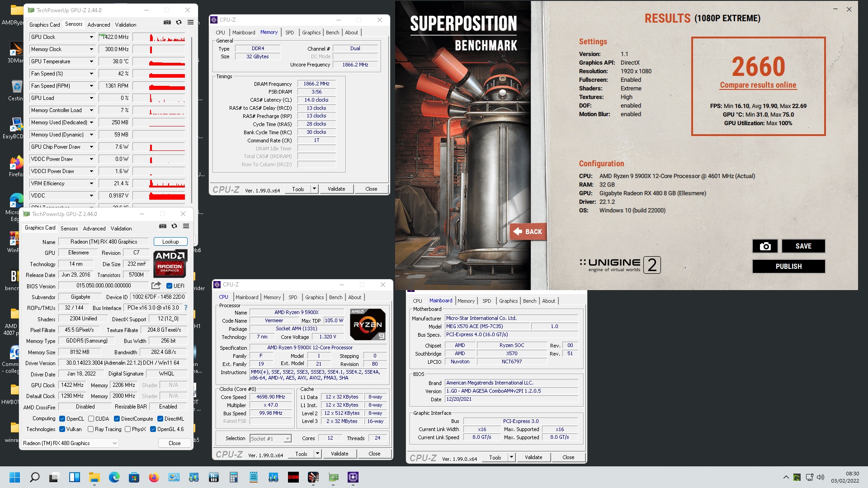Expand the Fan Speed (RPM) sensor dropdown

click(91, 86)
